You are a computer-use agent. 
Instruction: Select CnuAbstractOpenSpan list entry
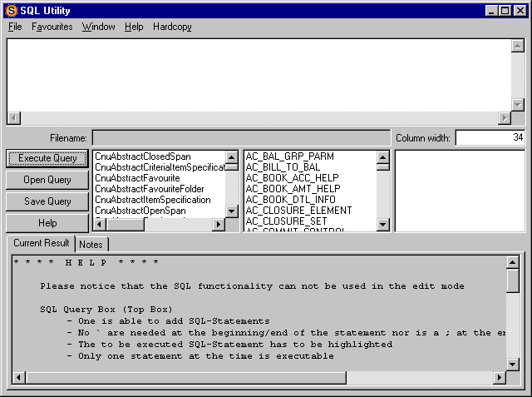[x=143, y=211]
